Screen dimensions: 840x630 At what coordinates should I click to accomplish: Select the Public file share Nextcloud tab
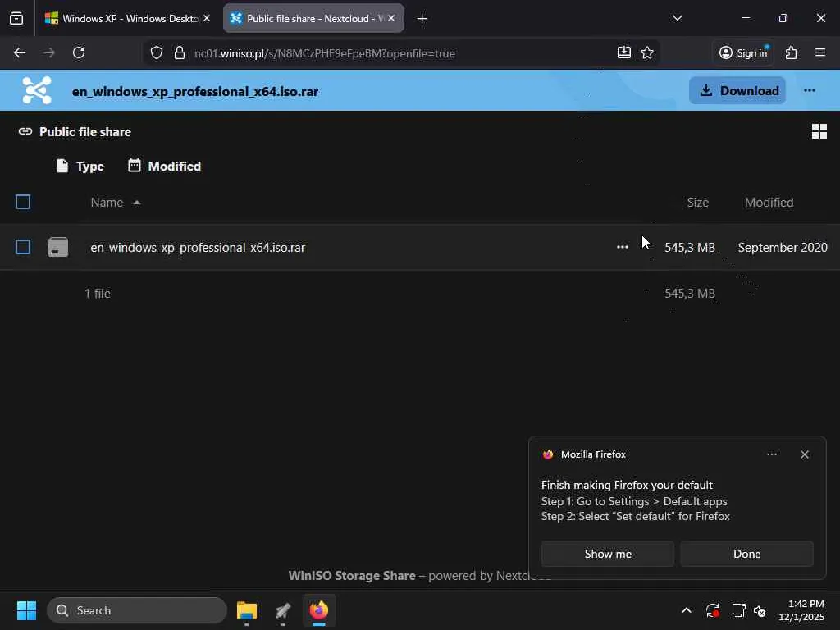tap(313, 18)
